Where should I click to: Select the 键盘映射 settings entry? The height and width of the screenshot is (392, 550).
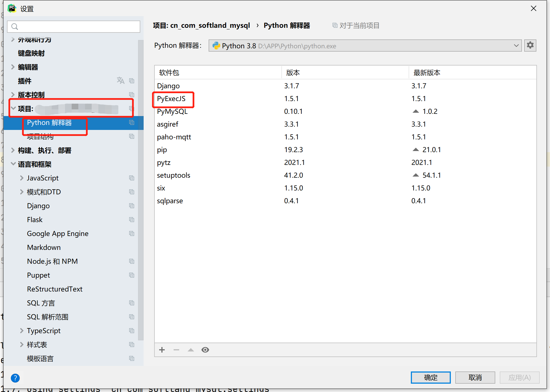[x=31, y=53]
